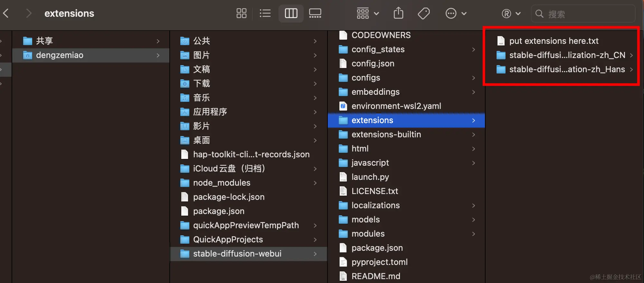Viewport: 644px width, 283px height.
Task: Select the configs folder
Action: 406,78
